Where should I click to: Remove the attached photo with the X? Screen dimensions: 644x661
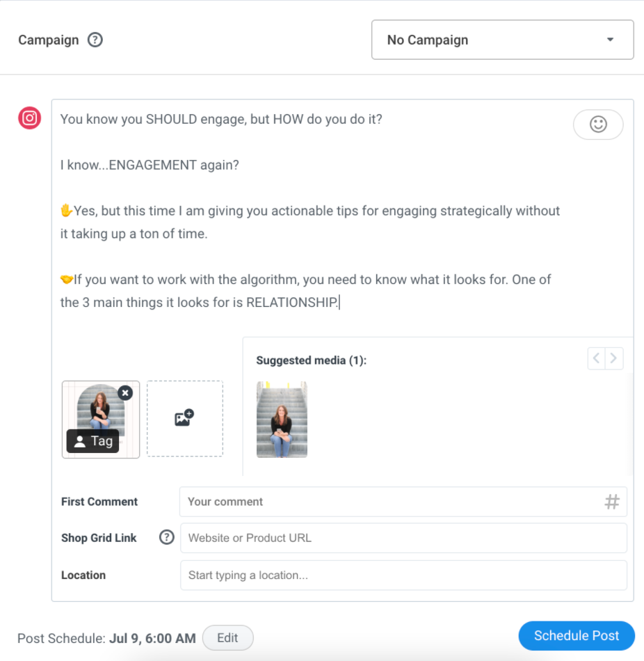(x=125, y=393)
